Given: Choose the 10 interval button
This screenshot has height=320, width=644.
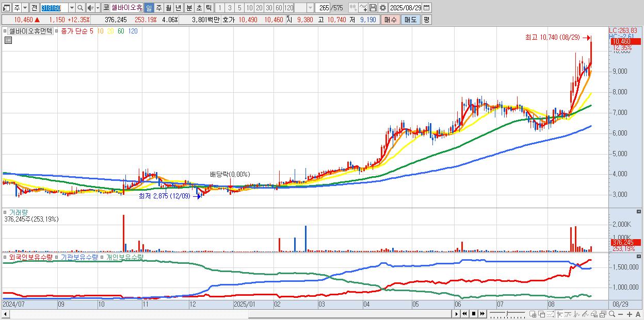Looking at the screenshot, I should [249, 8].
